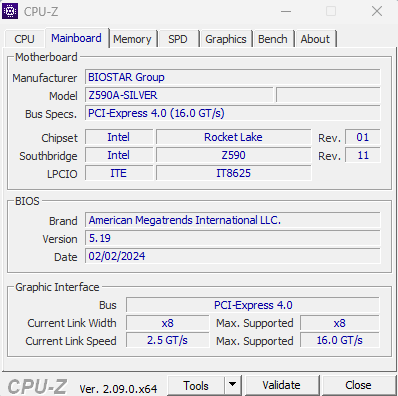Click the ITE LPCIO vendor field

[119, 173]
